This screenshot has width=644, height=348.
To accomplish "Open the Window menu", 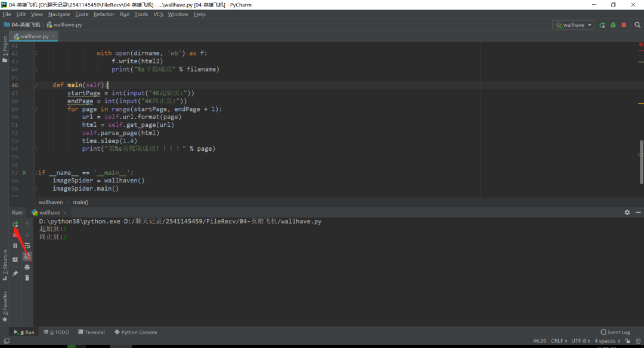I will 178,14.
